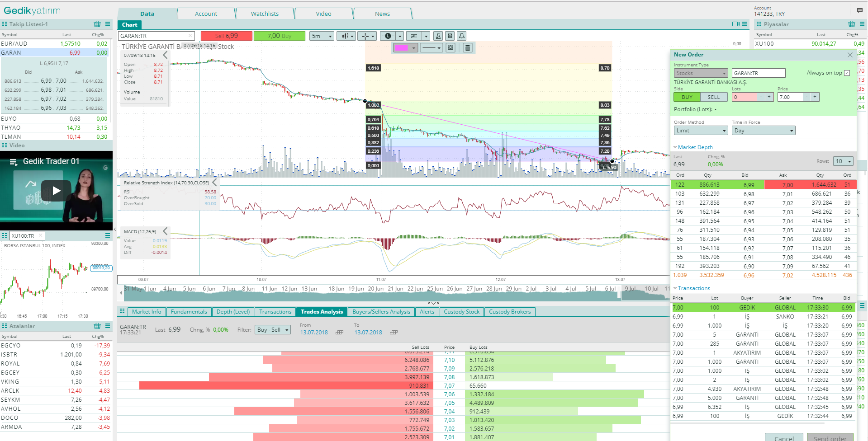Image resolution: width=868 pixels, height=441 pixels.
Task: Click the green 7,00 Buy button
Action: [279, 36]
